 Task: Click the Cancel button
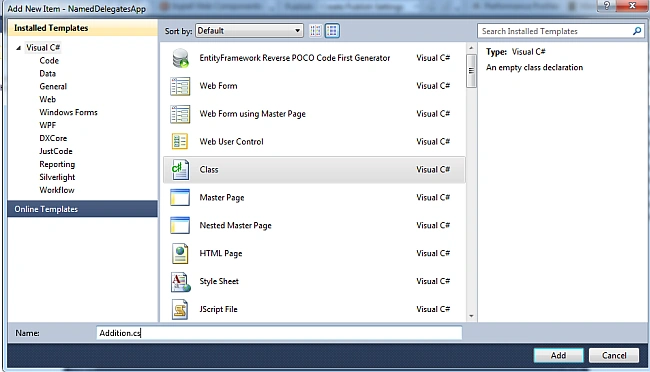(614, 355)
